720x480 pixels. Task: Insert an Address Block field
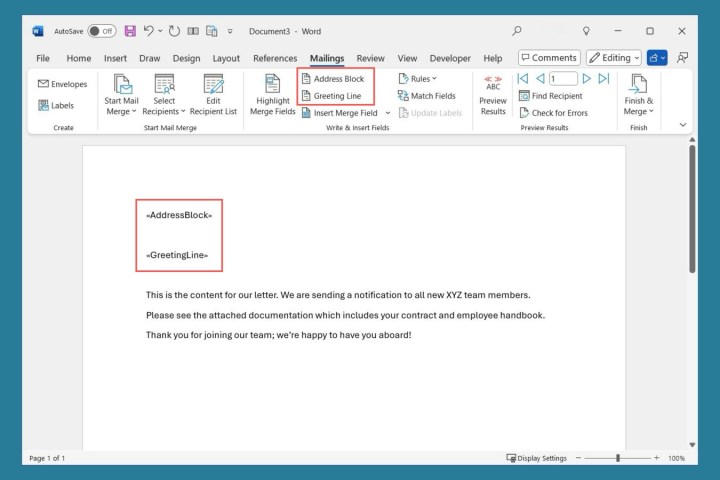coord(333,79)
